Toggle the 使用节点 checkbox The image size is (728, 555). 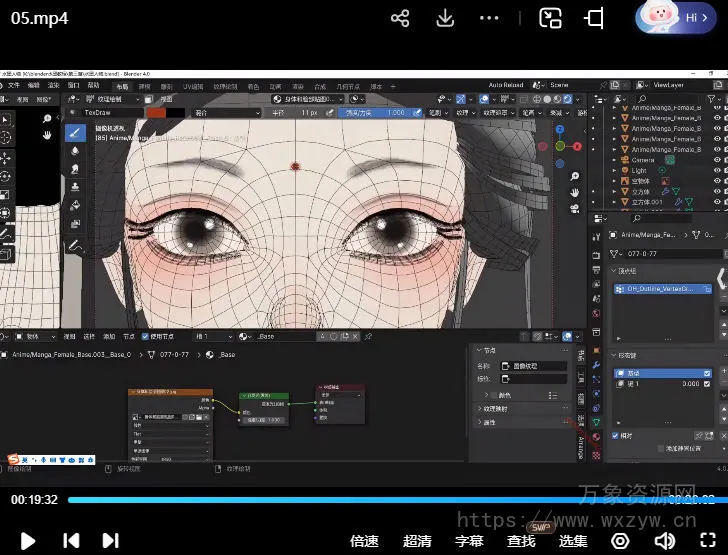(146, 337)
